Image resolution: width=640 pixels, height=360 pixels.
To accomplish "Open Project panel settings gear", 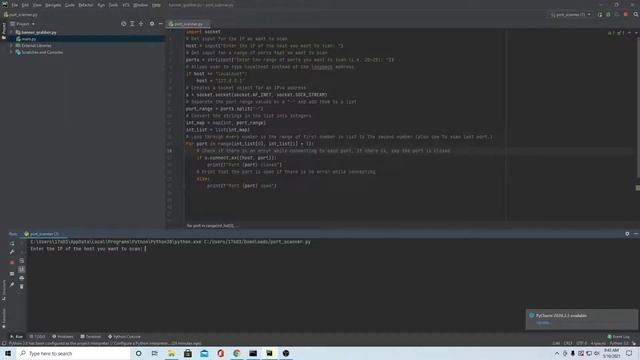I will tap(152, 24).
